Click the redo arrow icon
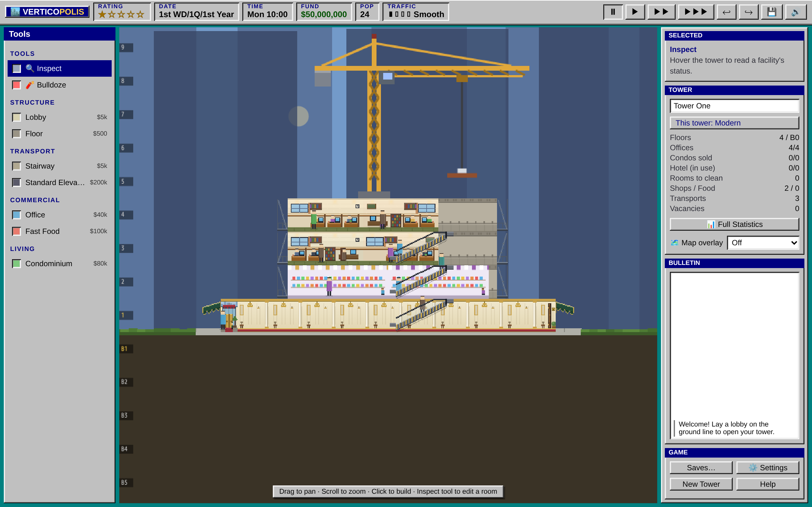This screenshot has width=812, height=507. [x=749, y=12]
